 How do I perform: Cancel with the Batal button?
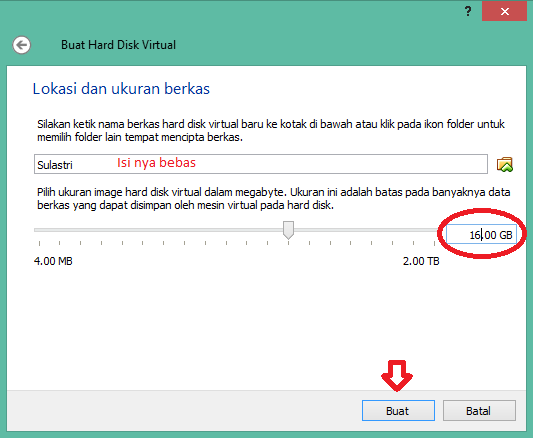(479, 410)
